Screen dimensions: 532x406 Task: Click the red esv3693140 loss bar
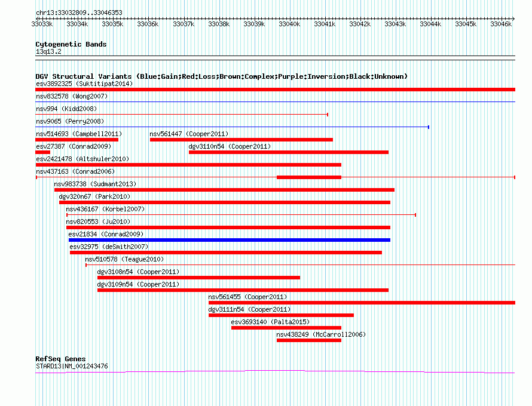click(286, 328)
